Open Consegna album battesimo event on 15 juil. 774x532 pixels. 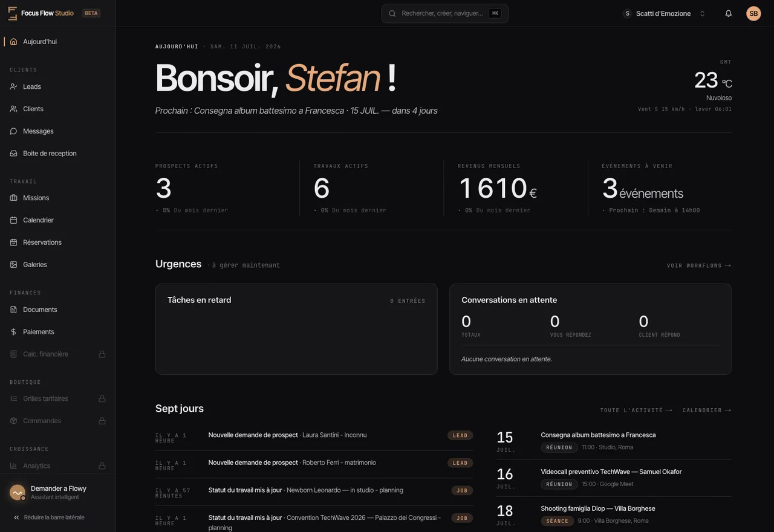pyautogui.click(x=614, y=441)
